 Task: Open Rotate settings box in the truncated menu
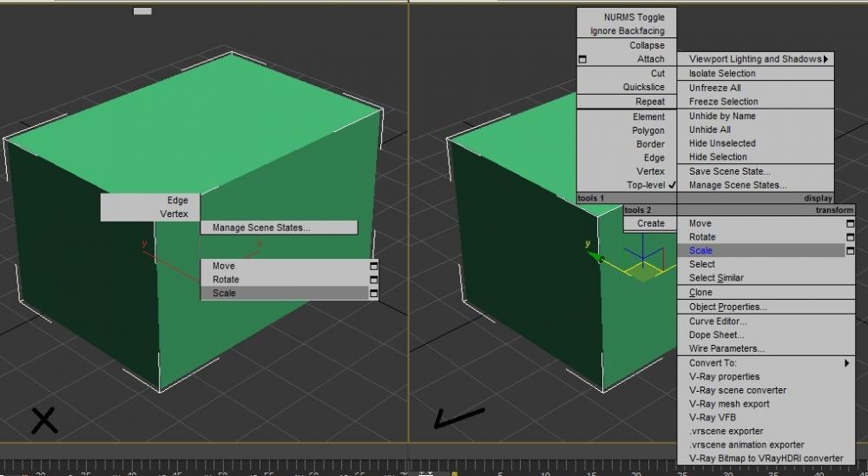pyautogui.click(x=373, y=280)
